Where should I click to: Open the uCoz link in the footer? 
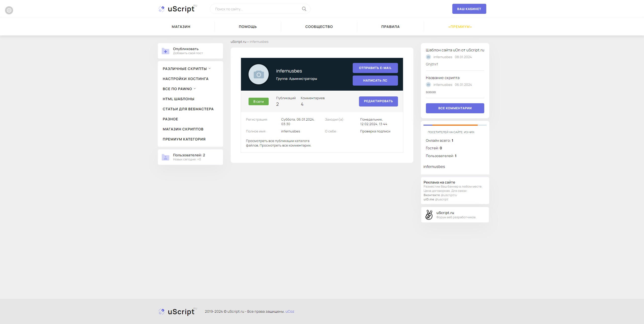click(x=290, y=311)
